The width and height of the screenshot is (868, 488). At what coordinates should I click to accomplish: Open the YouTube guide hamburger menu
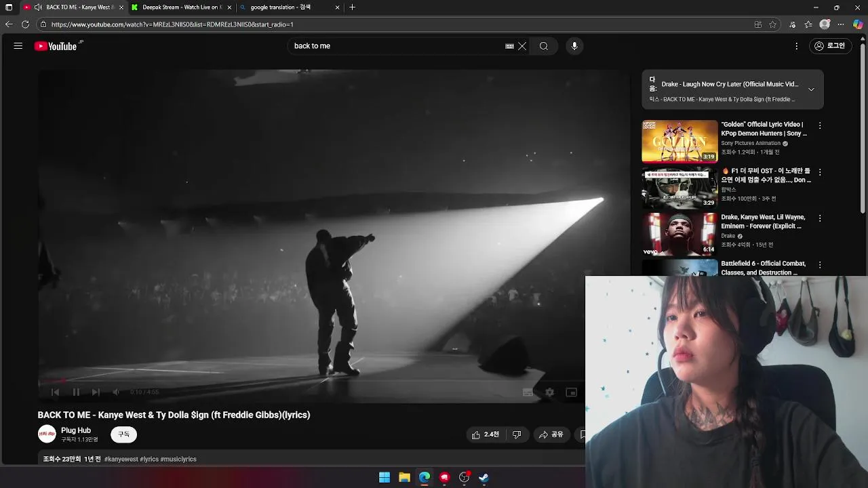point(18,46)
